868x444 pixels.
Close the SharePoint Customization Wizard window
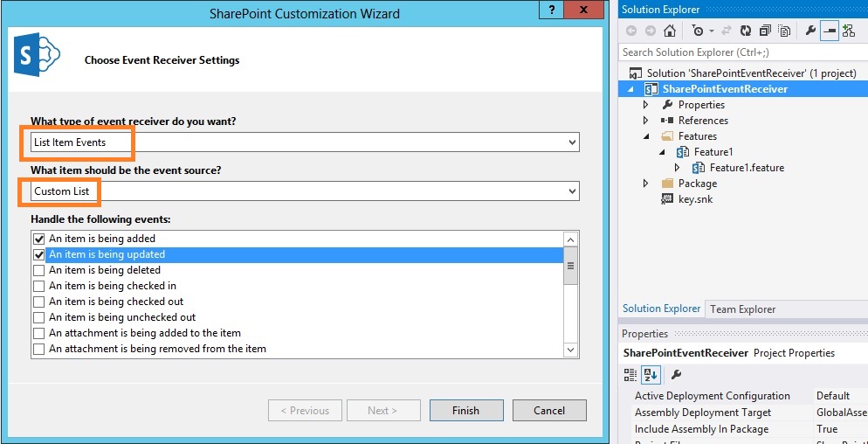click(583, 10)
